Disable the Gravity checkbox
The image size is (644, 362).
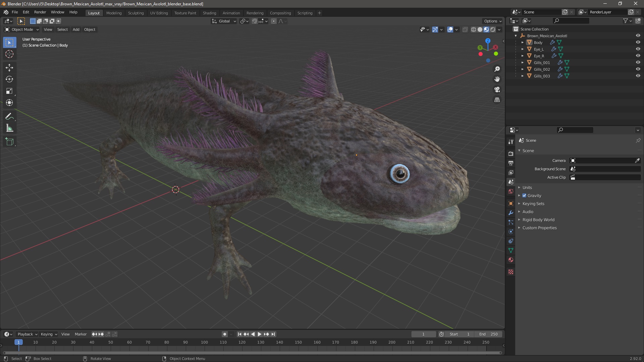pyautogui.click(x=524, y=196)
